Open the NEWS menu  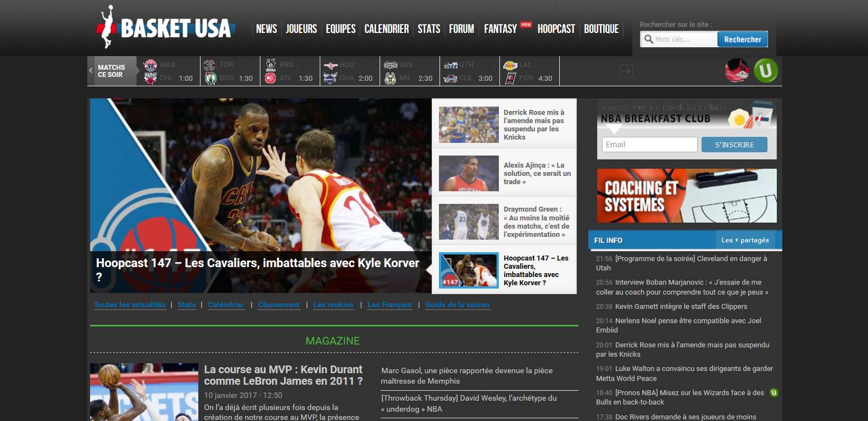click(x=266, y=29)
